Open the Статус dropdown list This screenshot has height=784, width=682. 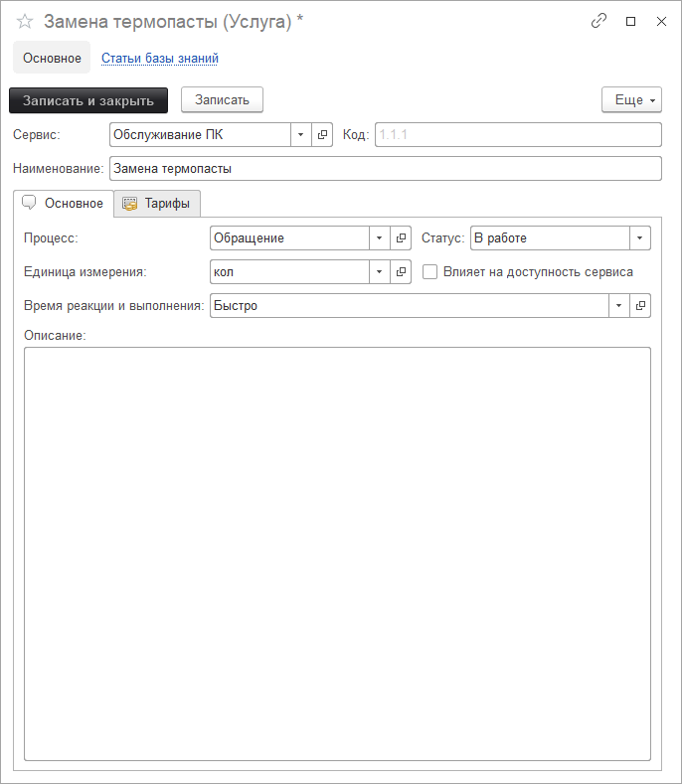coord(639,238)
